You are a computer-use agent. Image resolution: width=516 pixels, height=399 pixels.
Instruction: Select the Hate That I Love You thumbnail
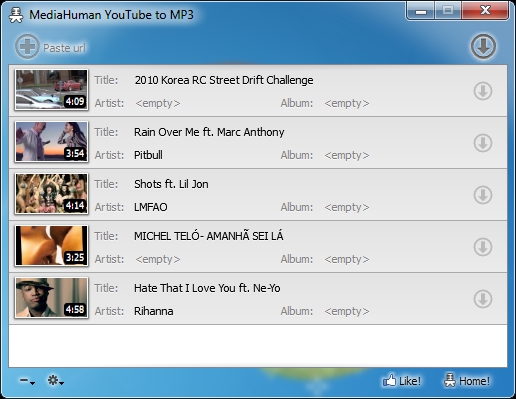pyautogui.click(x=51, y=298)
